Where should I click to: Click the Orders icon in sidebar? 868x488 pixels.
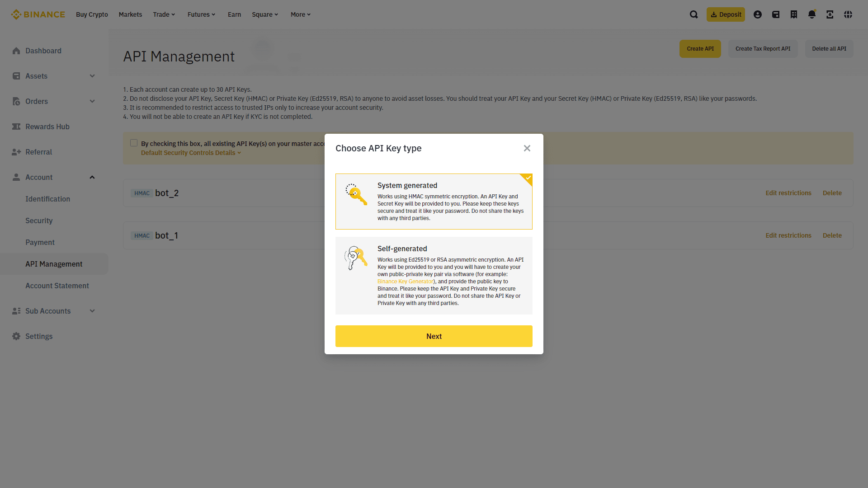16,101
